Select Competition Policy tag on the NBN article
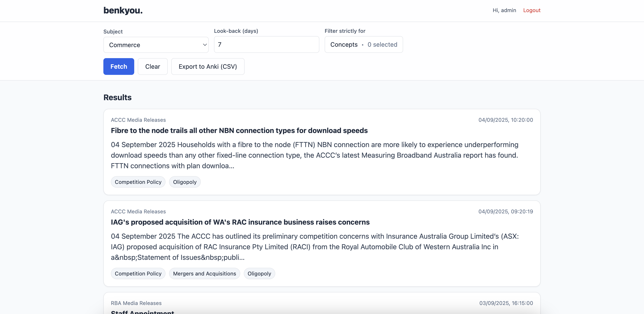Screen dimensions: 644x314 [x=138, y=182]
